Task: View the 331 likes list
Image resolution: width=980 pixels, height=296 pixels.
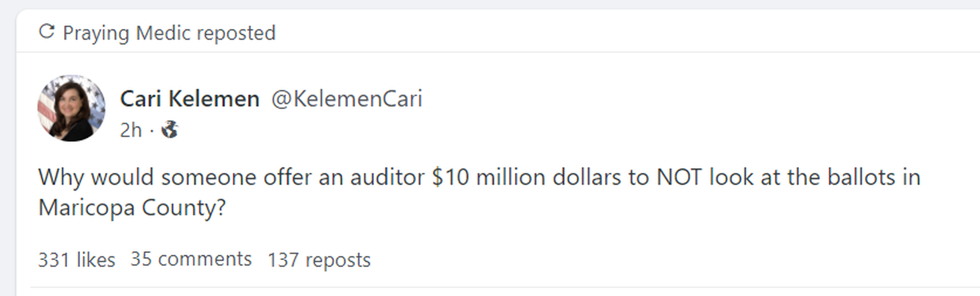Action: (x=77, y=260)
